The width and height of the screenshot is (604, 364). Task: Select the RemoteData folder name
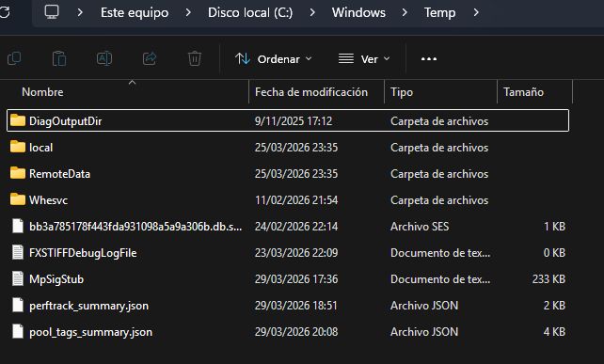pos(59,174)
